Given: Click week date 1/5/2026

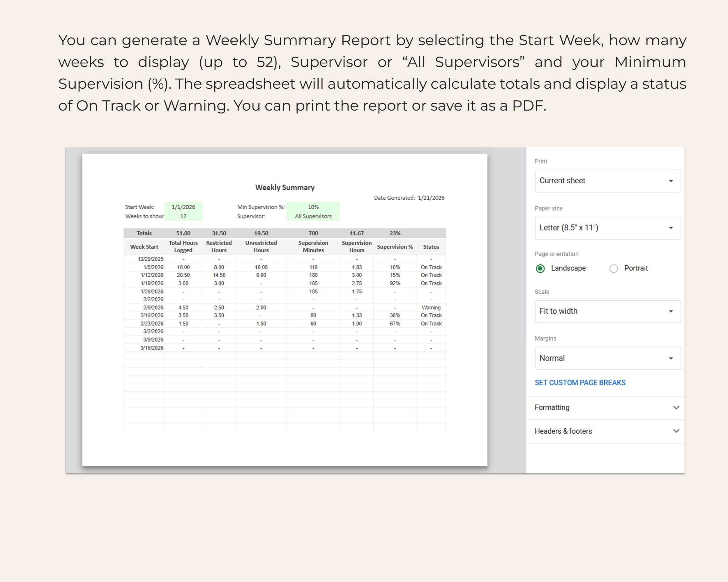Looking at the screenshot, I should (x=153, y=267).
